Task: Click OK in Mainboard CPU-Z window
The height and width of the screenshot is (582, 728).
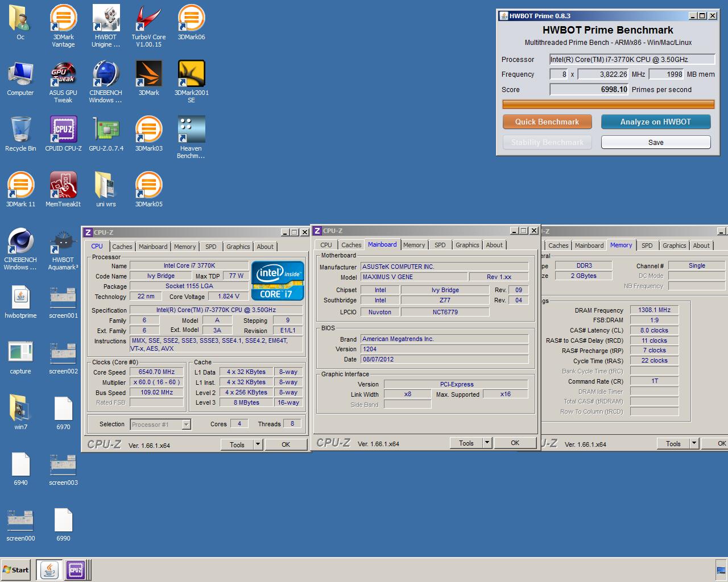Action: click(515, 443)
